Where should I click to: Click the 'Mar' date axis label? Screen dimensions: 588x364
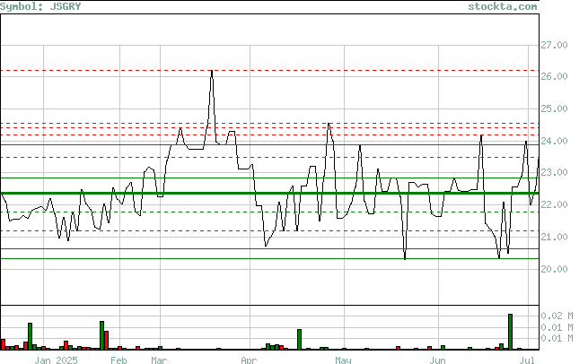tap(159, 360)
